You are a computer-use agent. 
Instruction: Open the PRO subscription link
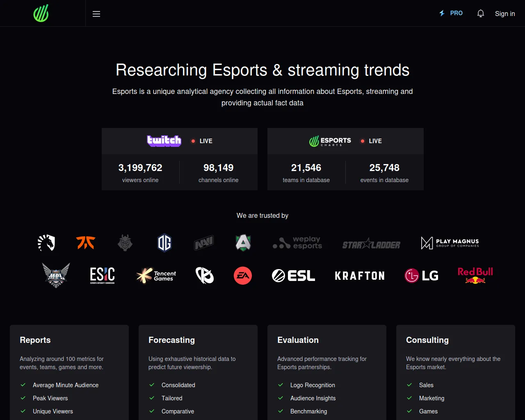click(451, 13)
